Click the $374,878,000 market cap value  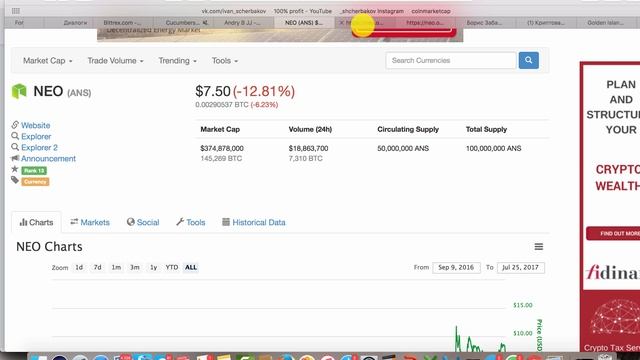tap(222, 148)
